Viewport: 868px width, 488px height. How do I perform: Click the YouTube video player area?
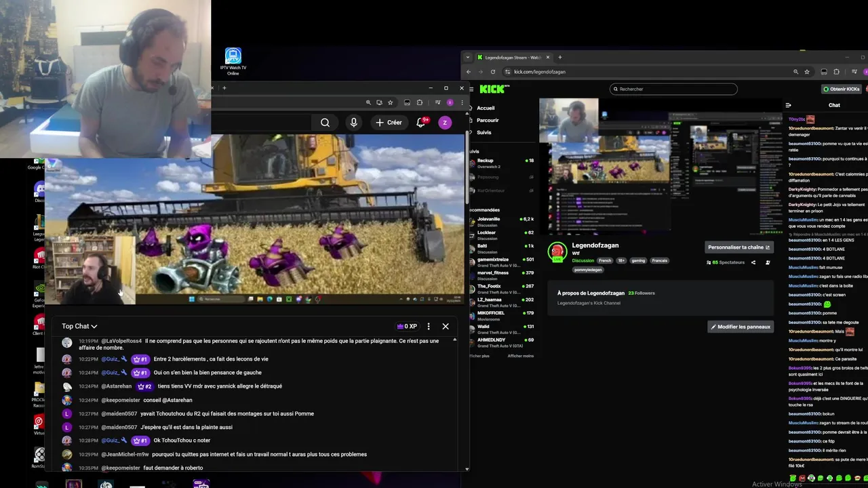tap(254, 219)
